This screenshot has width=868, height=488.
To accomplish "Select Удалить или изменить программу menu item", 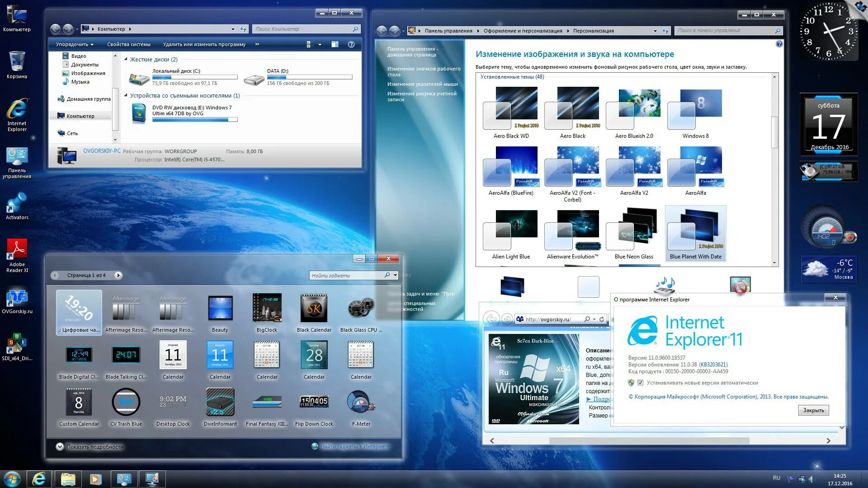I will point(204,45).
